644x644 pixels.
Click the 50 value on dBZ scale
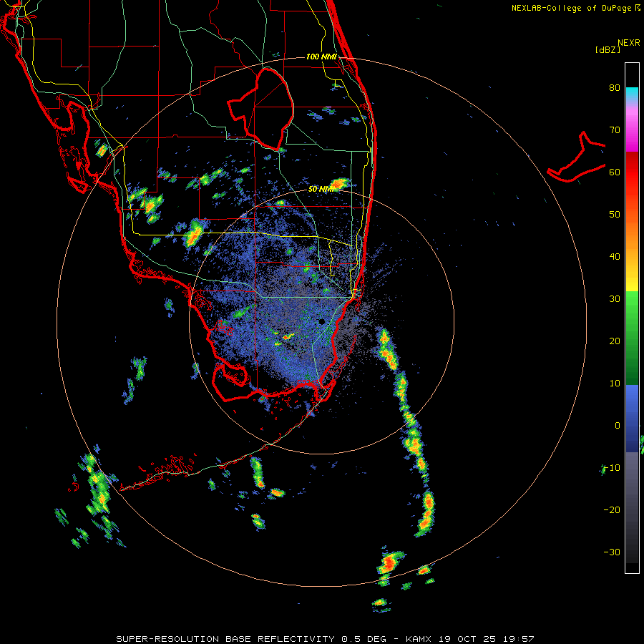(x=615, y=215)
